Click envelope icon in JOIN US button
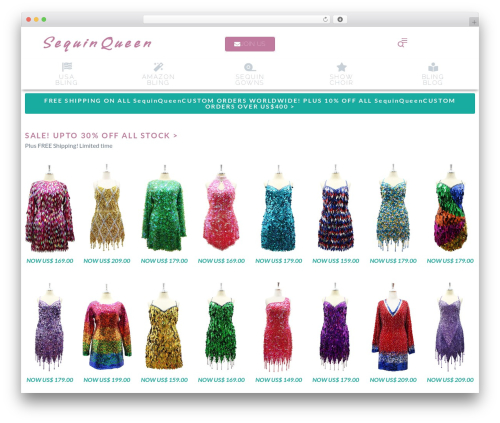500x423 pixels. pos(237,44)
